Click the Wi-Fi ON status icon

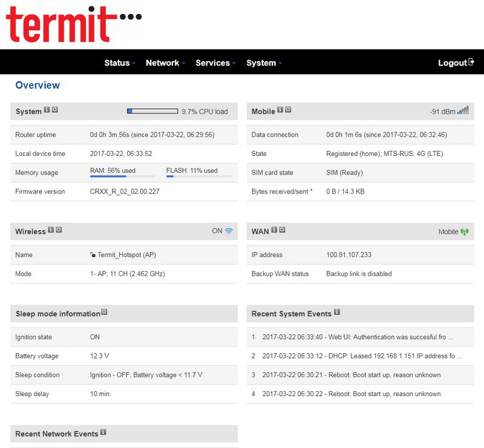coord(229,231)
